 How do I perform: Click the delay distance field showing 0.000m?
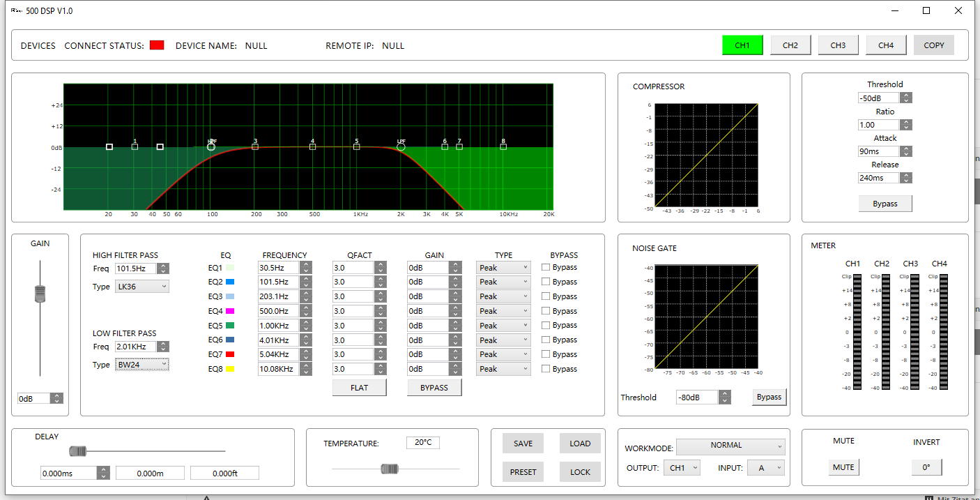click(x=150, y=473)
